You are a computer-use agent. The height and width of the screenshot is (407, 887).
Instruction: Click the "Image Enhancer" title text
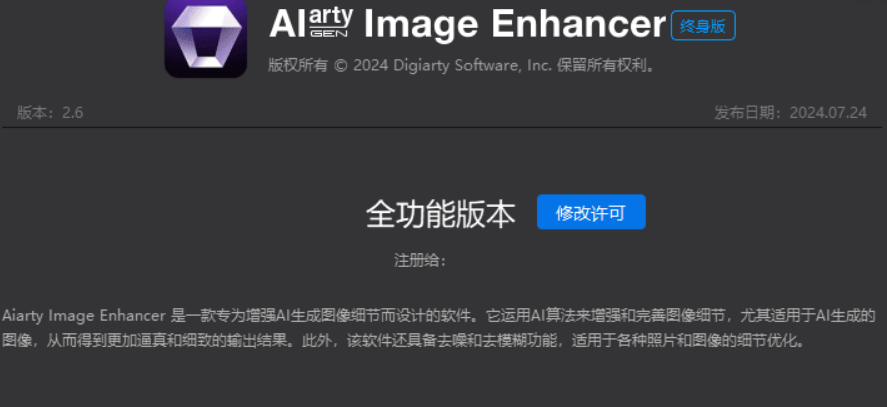(513, 23)
